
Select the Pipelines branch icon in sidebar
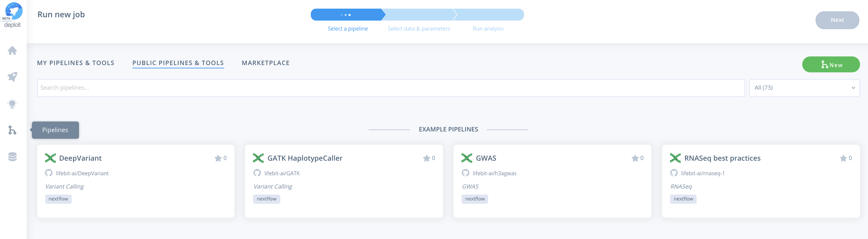point(13,130)
